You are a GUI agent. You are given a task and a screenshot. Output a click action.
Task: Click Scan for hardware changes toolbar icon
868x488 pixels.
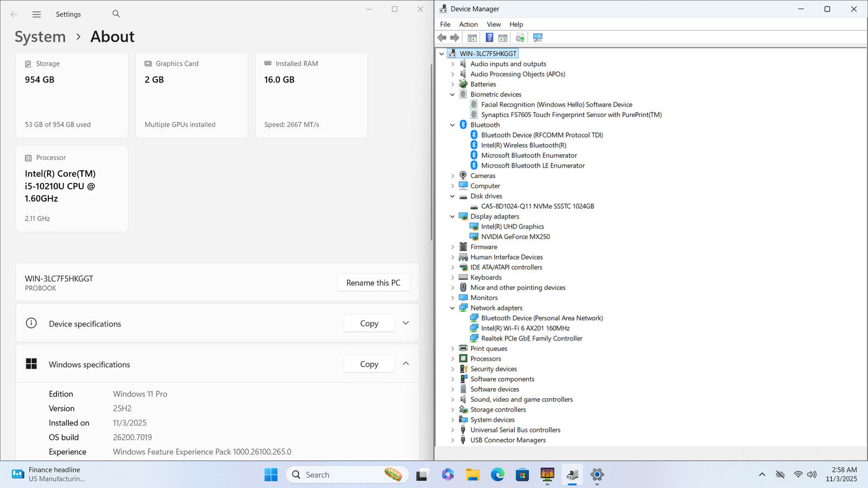point(538,38)
